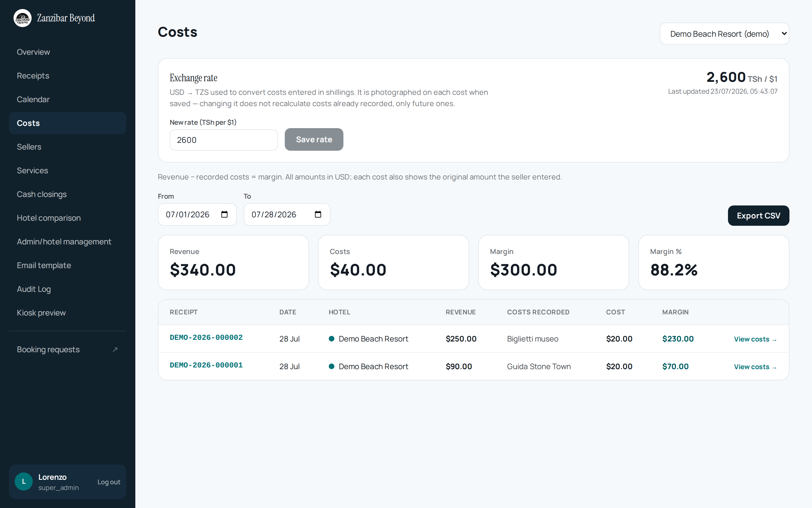Viewport: 812px width, 508px height.
Task: Click the Last updated timestamp text
Action: [722, 91]
